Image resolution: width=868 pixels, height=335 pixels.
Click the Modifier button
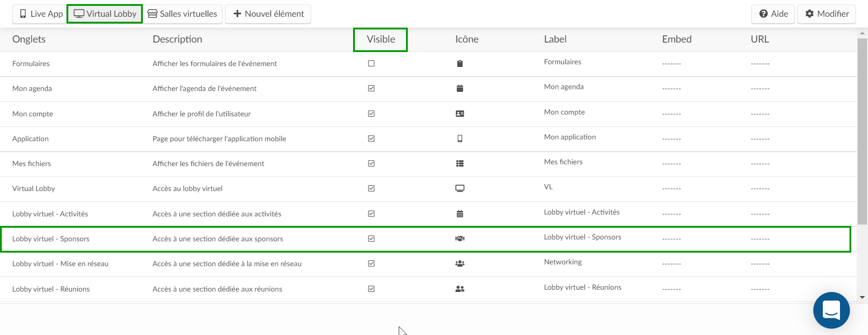click(827, 14)
